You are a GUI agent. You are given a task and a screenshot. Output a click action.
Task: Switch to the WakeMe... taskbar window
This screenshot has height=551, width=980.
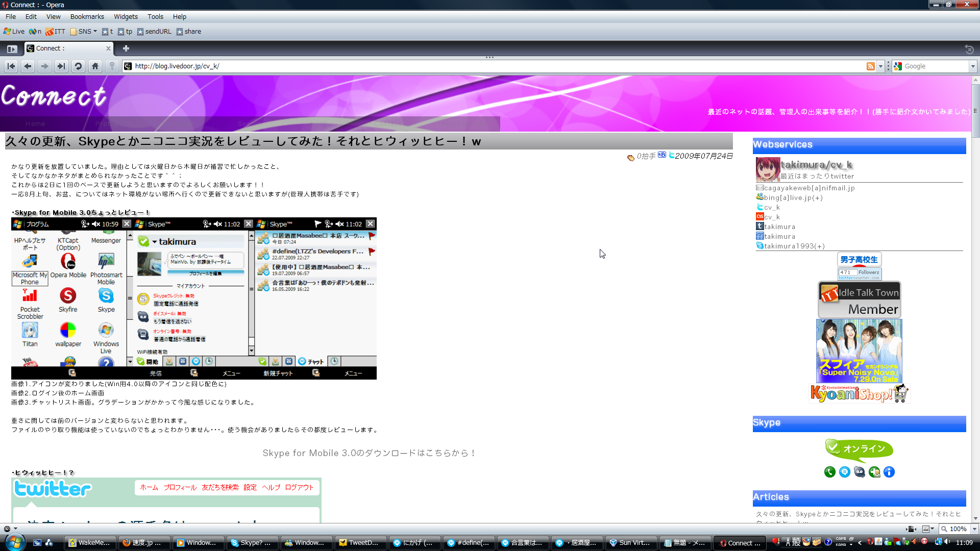[89, 543]
